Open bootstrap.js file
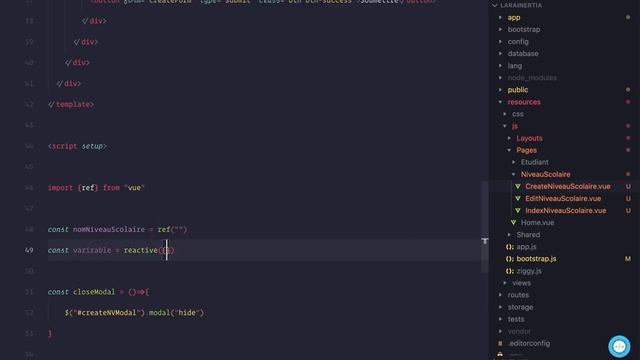 click(536, 259)
